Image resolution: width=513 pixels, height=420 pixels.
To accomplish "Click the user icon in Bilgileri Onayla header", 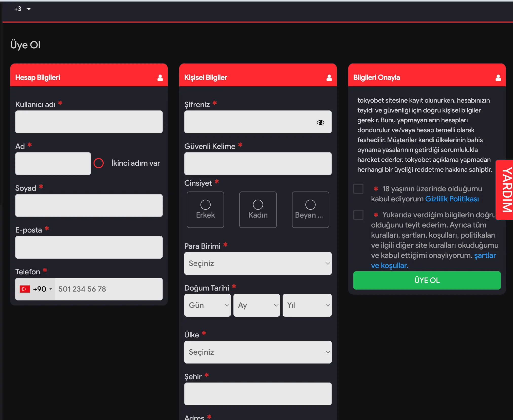I will [498, 78].
